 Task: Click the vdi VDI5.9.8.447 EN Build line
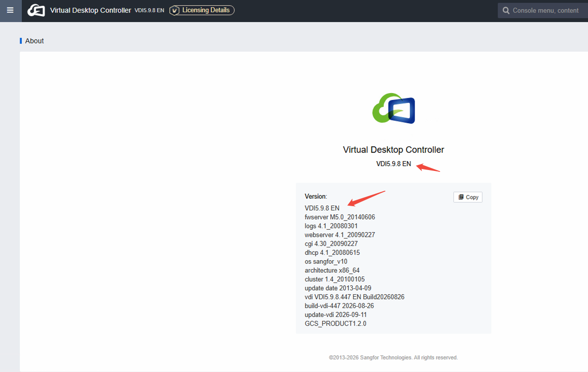[x=354, y=296]
